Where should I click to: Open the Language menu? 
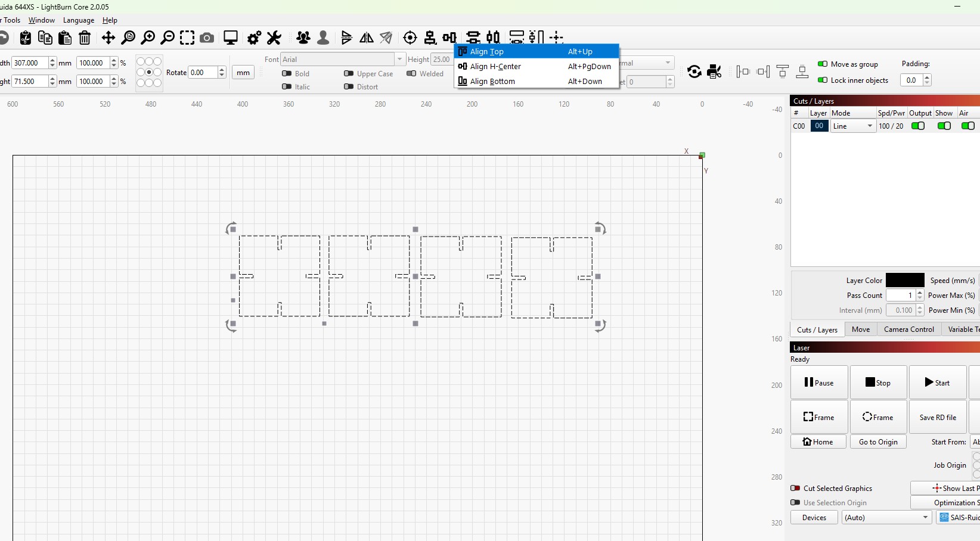click(79, 20)
